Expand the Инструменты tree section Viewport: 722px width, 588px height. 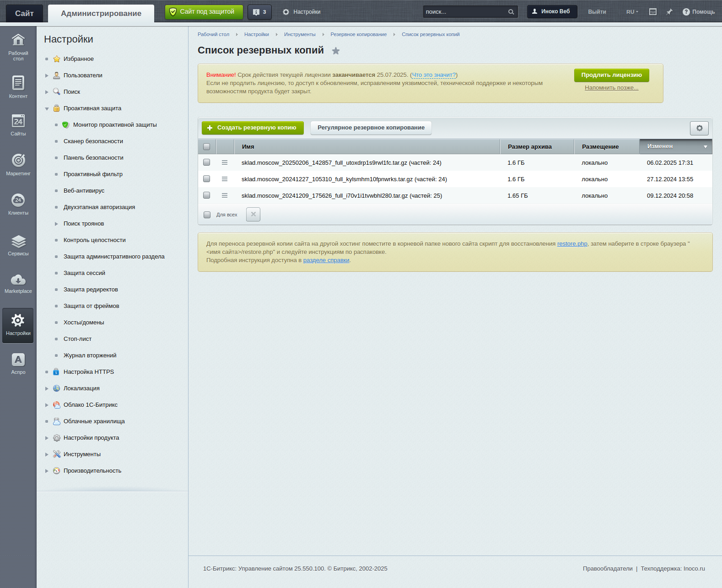click(47, 454)
